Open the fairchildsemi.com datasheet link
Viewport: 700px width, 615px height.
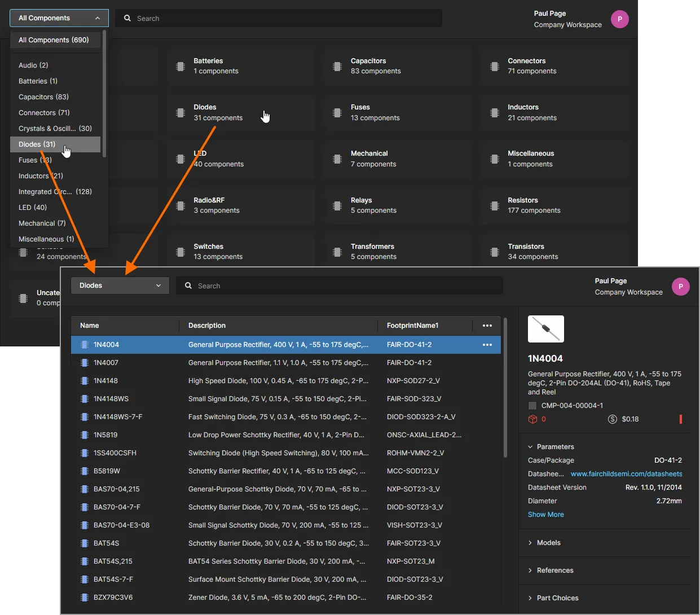click(x=627, y=473)
